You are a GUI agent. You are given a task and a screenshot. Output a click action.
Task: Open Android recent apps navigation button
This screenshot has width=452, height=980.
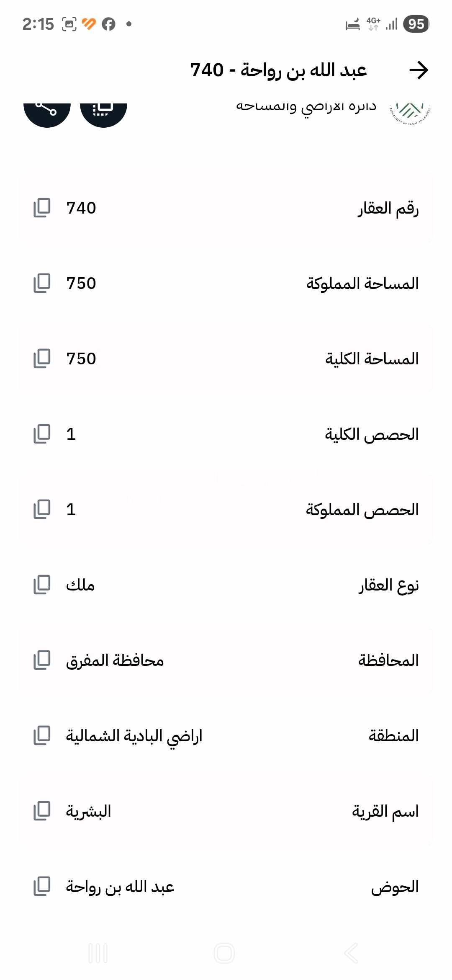pyautogui.click(x=98, y=953)
